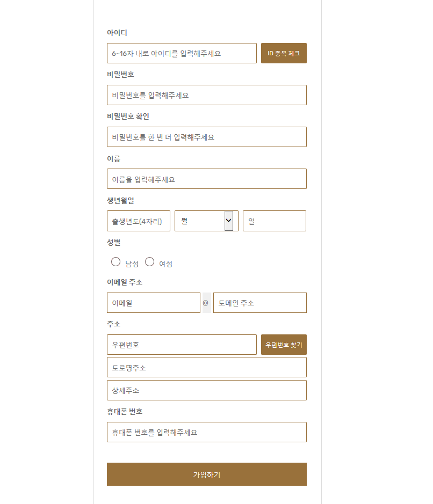Click the 비밀번호 확인 confirmation field
Screen dimensions: 433x504
point(207,137)
